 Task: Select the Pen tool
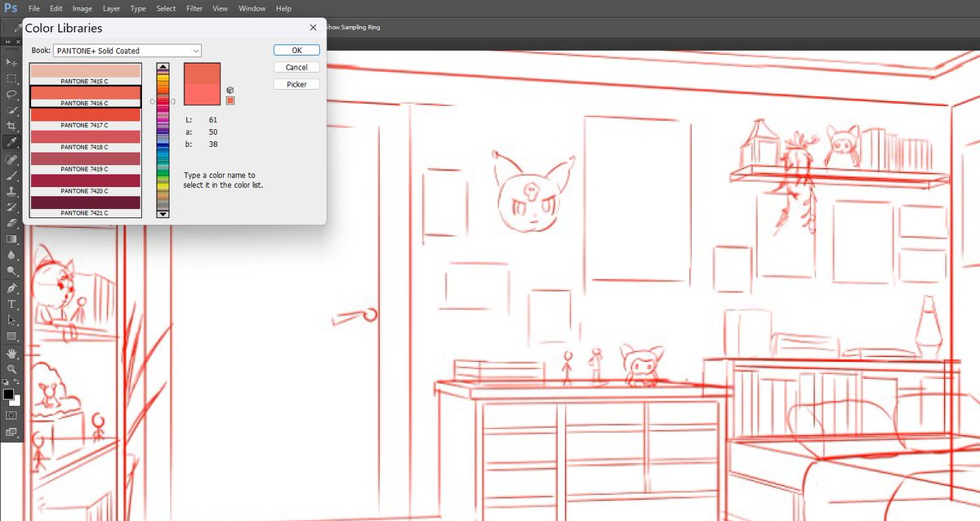[11, 288]
